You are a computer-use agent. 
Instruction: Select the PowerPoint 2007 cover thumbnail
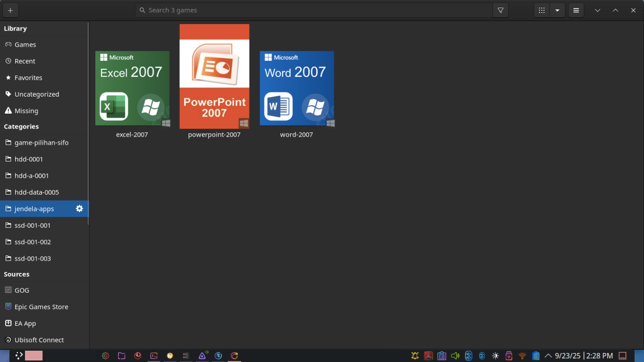(214, 76)
